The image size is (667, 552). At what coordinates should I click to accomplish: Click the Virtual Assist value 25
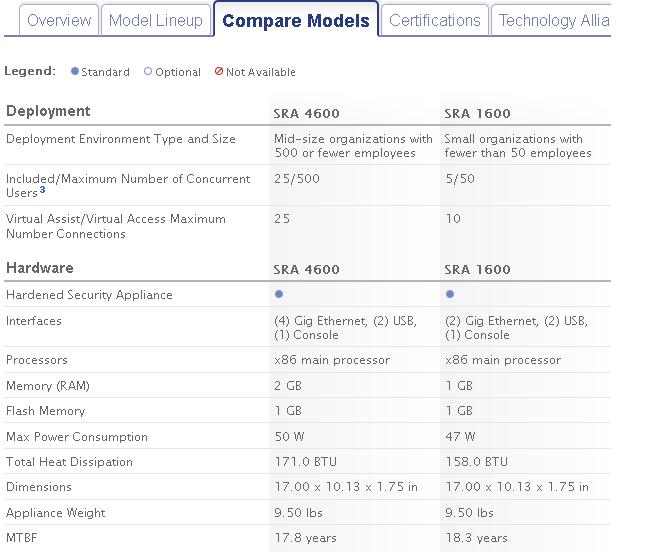click(282, 219)
